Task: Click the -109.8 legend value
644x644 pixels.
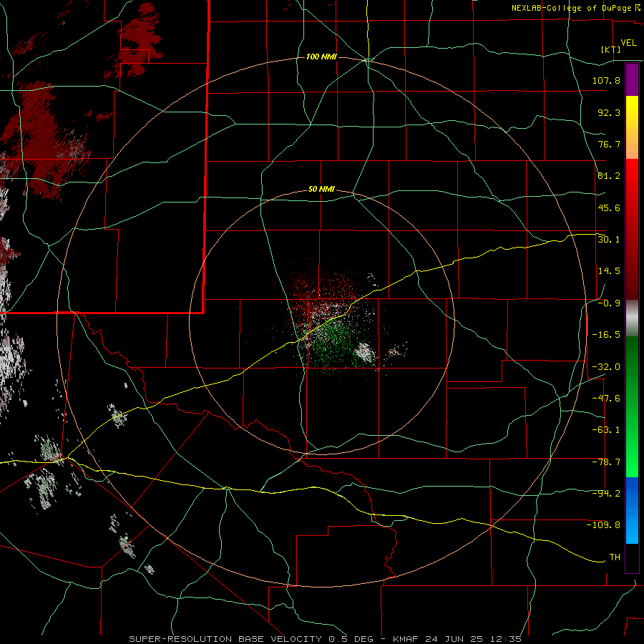Action: (603, 525)
